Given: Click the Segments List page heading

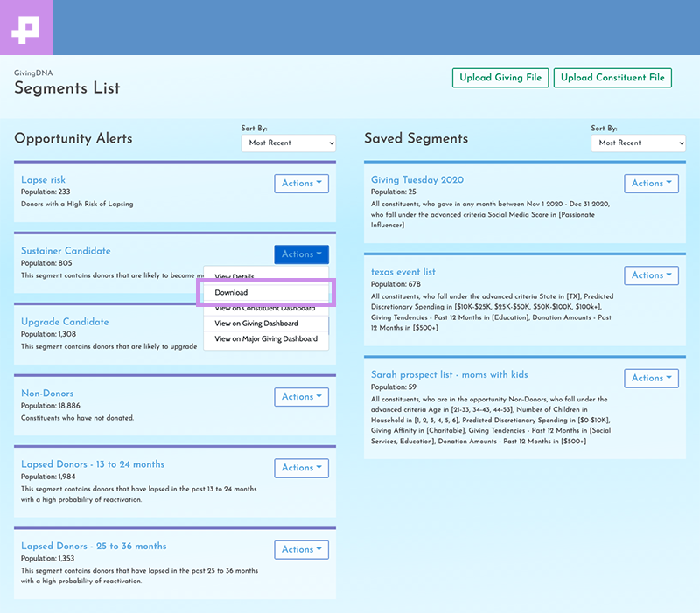Looking at the screenshot, I should (x=67, y=88).
